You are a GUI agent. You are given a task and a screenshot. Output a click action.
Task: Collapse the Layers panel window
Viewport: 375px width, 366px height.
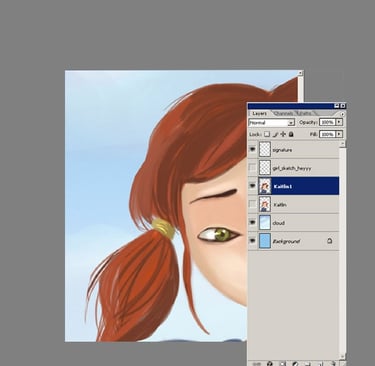point(337,106)
